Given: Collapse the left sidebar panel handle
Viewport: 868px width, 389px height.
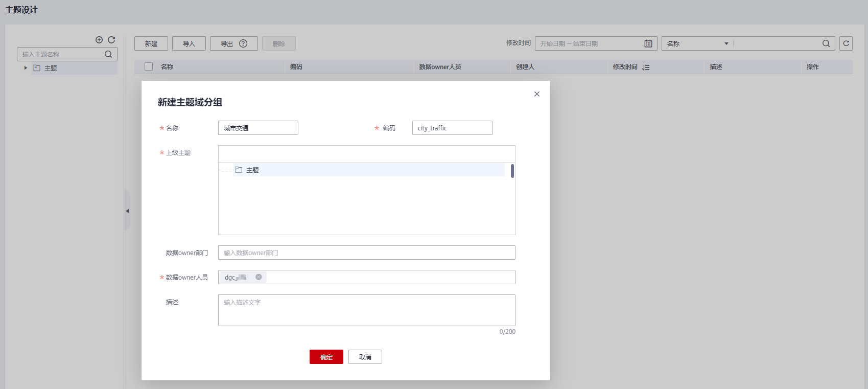Looking at the screenshot, I should pos(127,211).
